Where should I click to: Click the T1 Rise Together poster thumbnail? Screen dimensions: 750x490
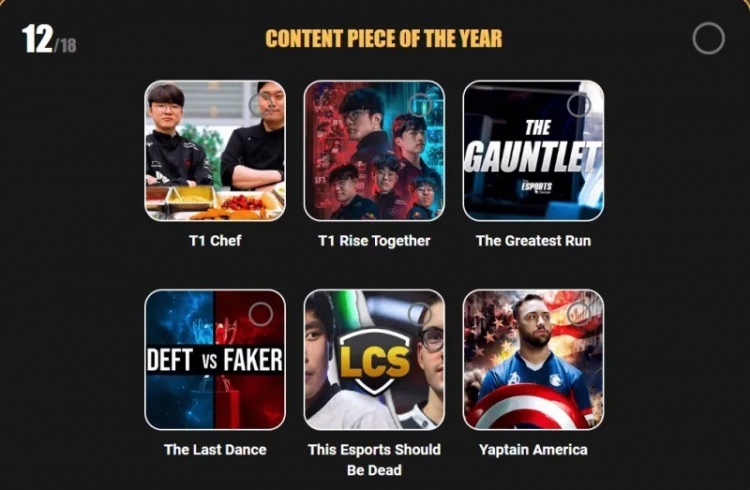point(374,151)
